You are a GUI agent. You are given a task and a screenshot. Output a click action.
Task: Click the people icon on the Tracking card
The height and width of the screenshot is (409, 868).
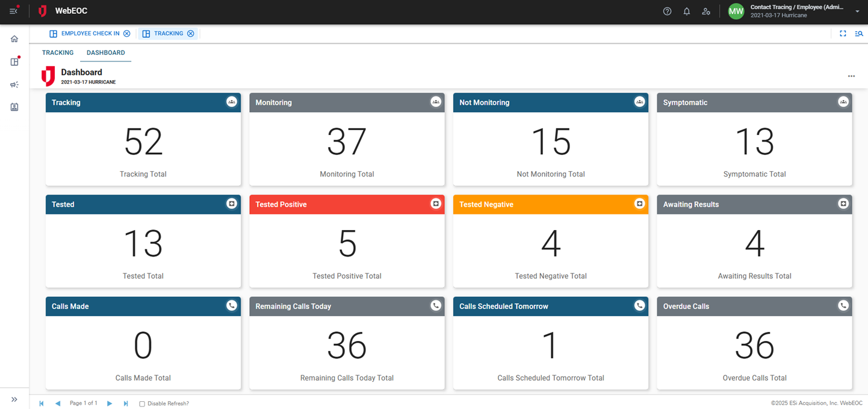[232, 101]
